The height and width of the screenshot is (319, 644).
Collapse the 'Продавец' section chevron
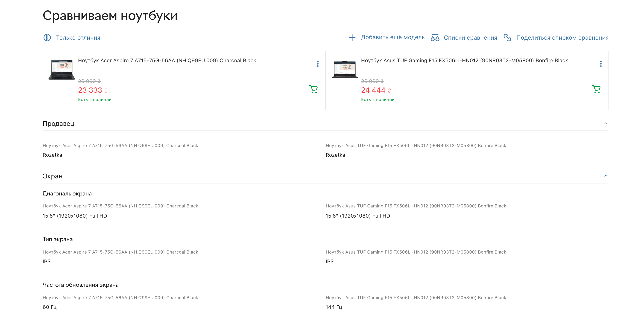[606, 123]
